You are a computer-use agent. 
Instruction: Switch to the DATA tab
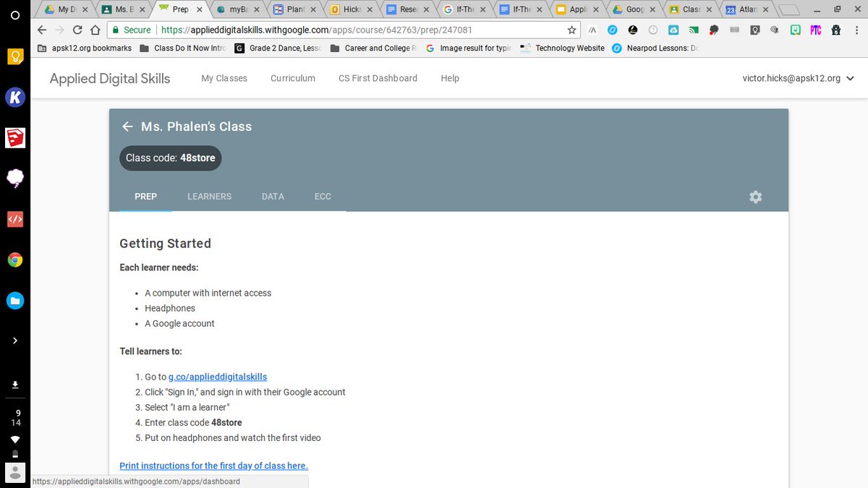(x=273, y=197)
